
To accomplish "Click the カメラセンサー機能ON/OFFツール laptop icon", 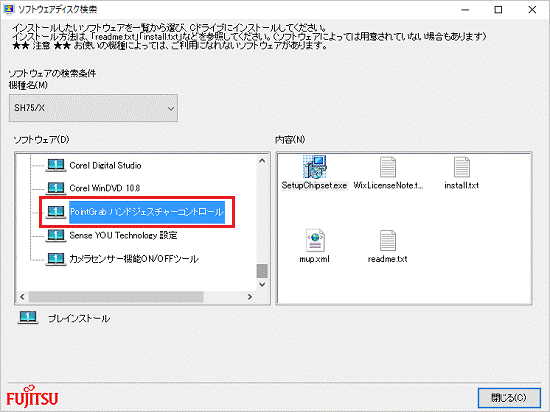I will coord(55,259).
